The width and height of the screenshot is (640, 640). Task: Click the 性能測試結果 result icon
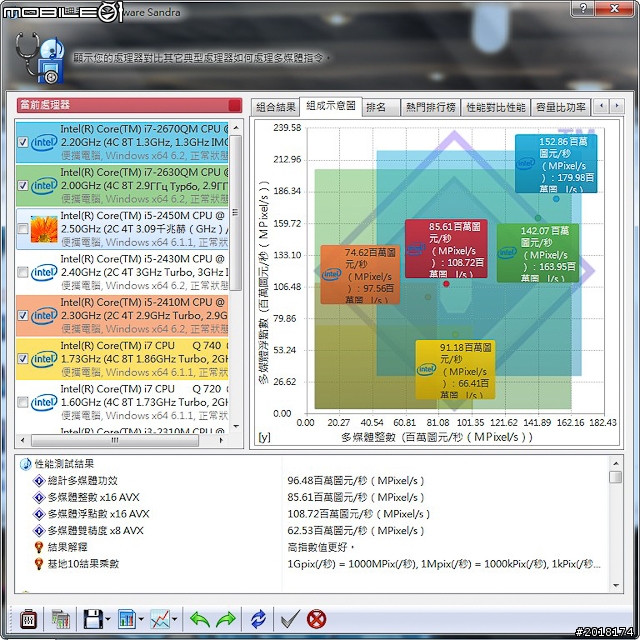pyautogui.click(x=25, y=464)
